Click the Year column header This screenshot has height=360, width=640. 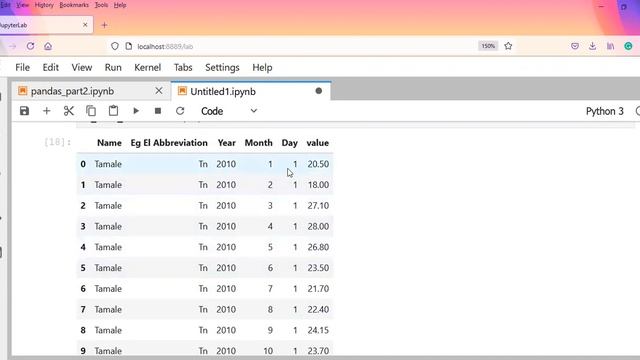click(227, 143)
